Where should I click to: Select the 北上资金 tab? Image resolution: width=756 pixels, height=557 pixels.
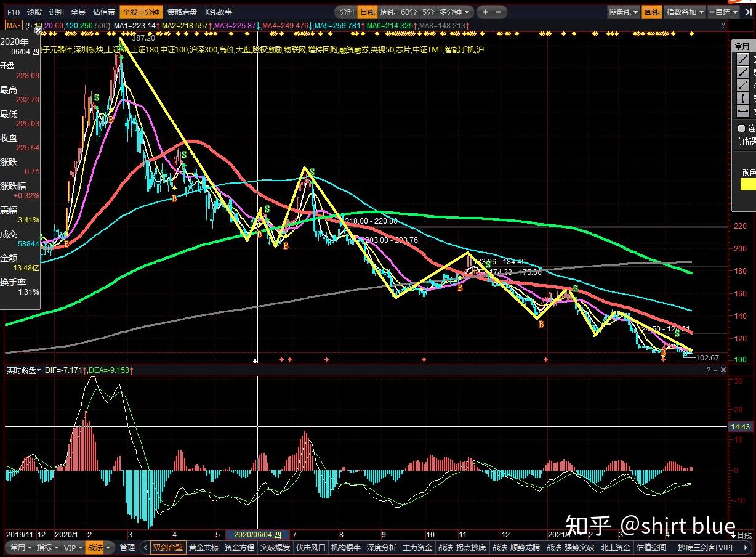click(x=616, y=547)
